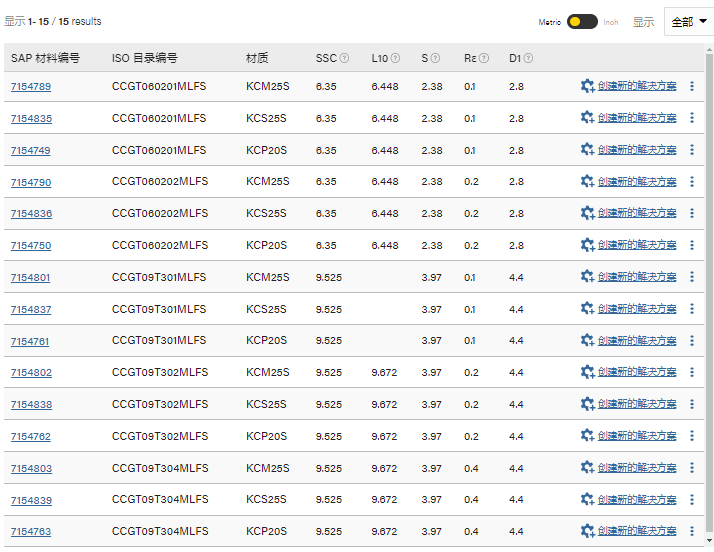
Task: Click the gear icon in row 7154789
Action: click(587, 86)
